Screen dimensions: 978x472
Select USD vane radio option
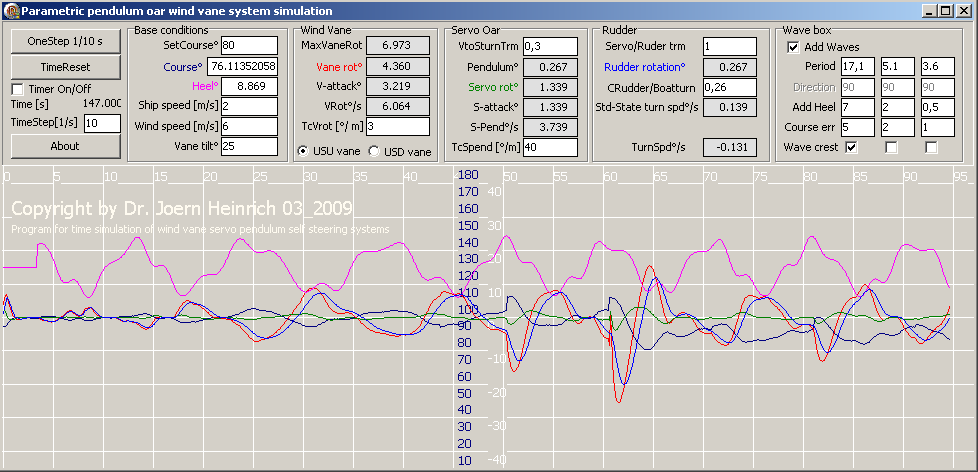374,151
